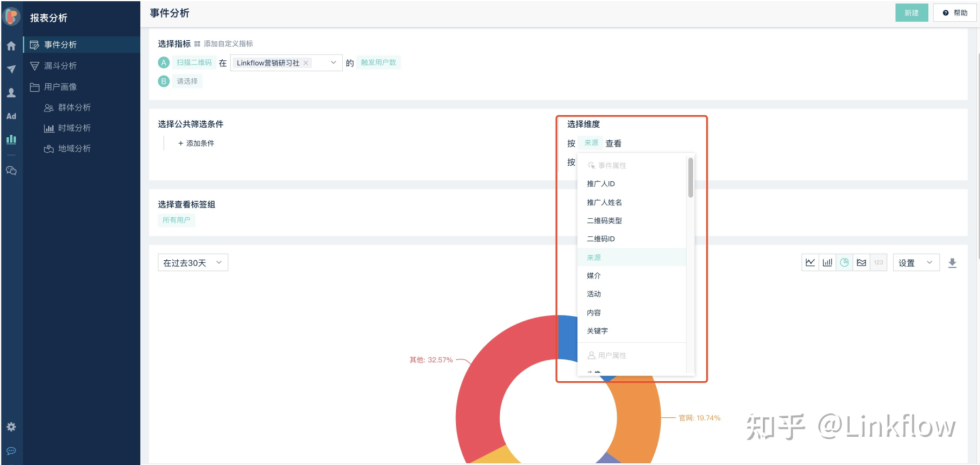Open 事件分析 in the navigation menu
This screenshot has height=465, width=980.
click(x=82, y=45)
